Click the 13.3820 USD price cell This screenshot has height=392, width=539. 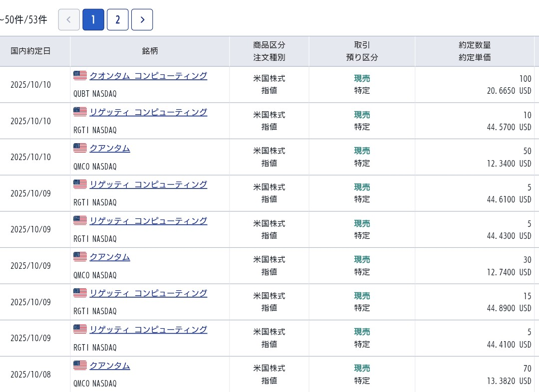click(509, 381)
